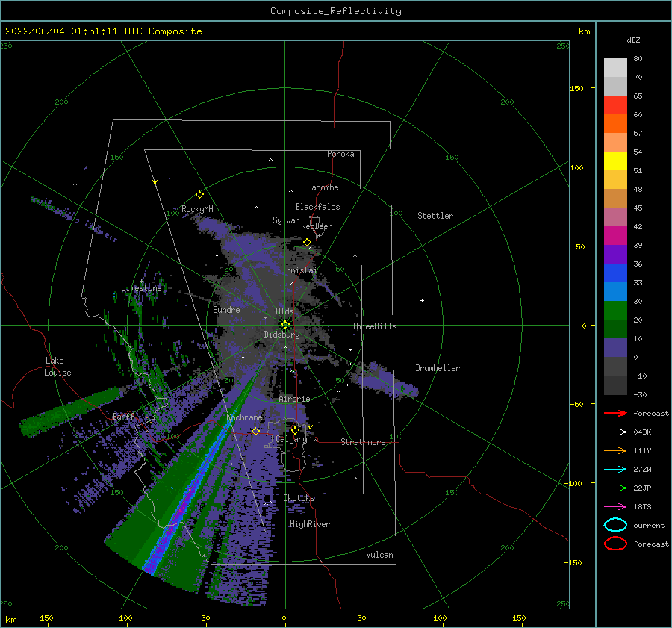Click the yellow diamond marker below RedDeer
The height and width of the screenshot is (628, 672).
pyautogui.click(x=307, y=243)
